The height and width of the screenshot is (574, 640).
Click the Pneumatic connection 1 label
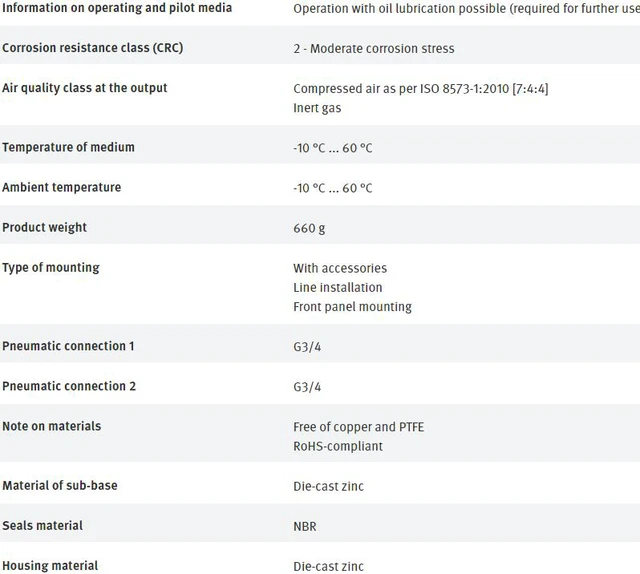68,346
